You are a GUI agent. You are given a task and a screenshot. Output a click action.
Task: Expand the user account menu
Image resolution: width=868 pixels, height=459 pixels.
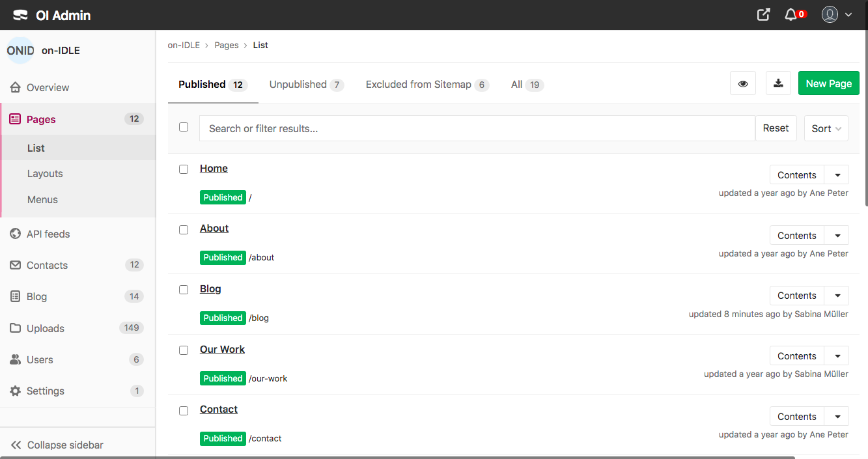837,14
